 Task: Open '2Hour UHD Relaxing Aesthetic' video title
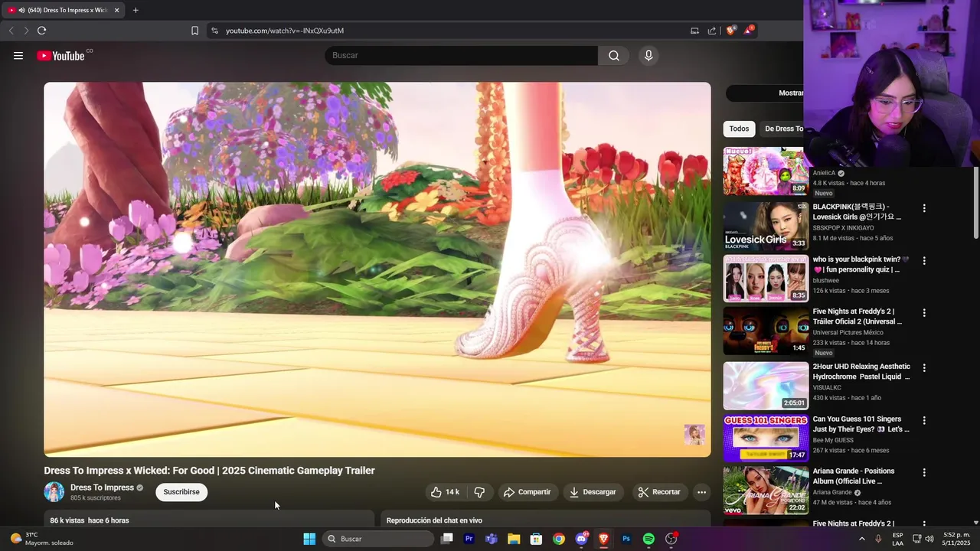pyautogui.click(x=861, y=371)
